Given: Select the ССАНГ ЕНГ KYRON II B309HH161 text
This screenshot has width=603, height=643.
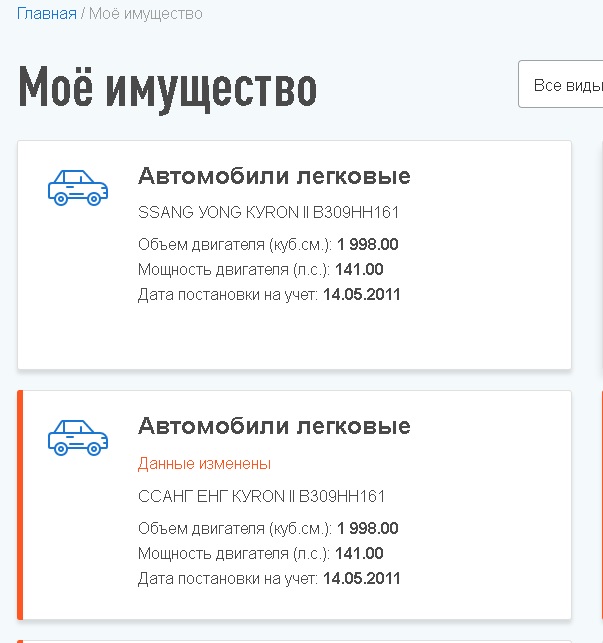Looking at the screenshot, I should point(261,496).
